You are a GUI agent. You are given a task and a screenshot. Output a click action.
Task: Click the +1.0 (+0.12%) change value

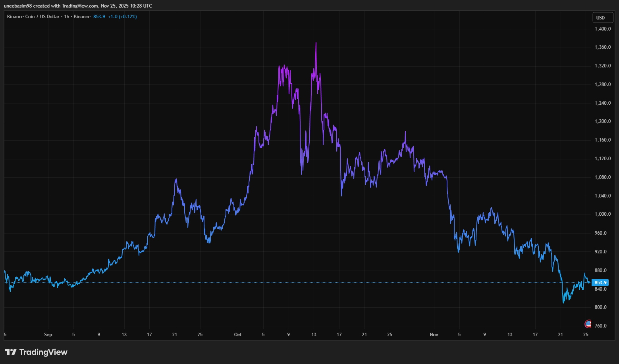tap(122, 17)
